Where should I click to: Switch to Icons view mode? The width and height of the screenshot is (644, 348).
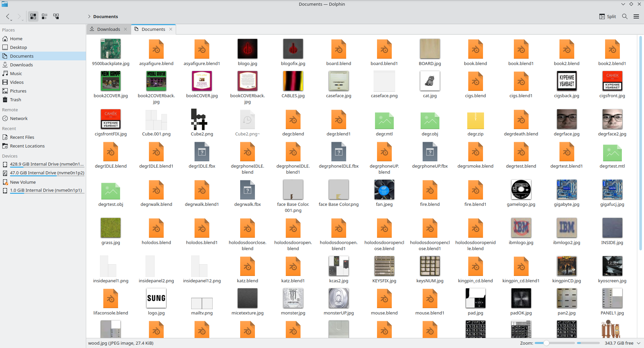click(33, 16)
